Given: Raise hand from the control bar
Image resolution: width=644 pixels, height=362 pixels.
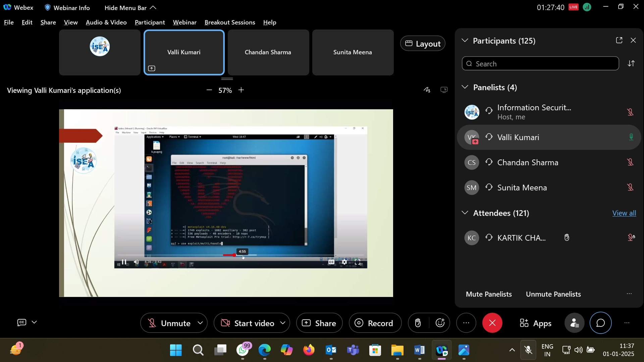Looking at the screenshot, I should (x=418, y=323).
